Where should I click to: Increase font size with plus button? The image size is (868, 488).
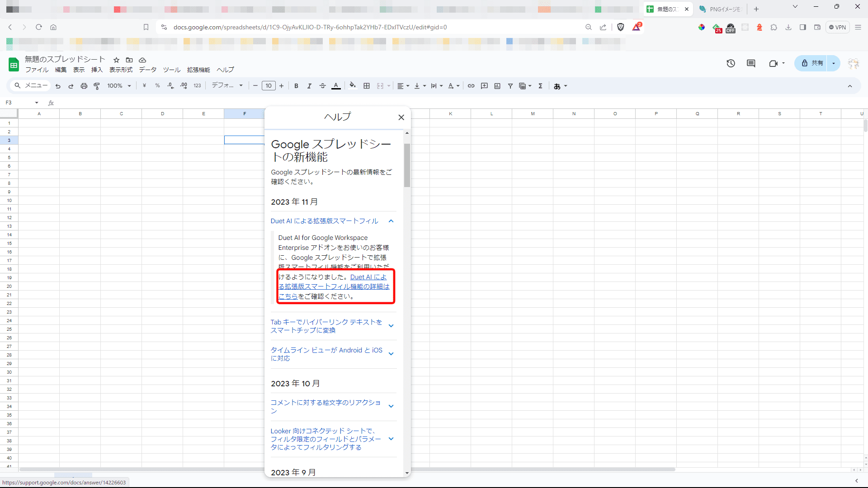(281, 86)
